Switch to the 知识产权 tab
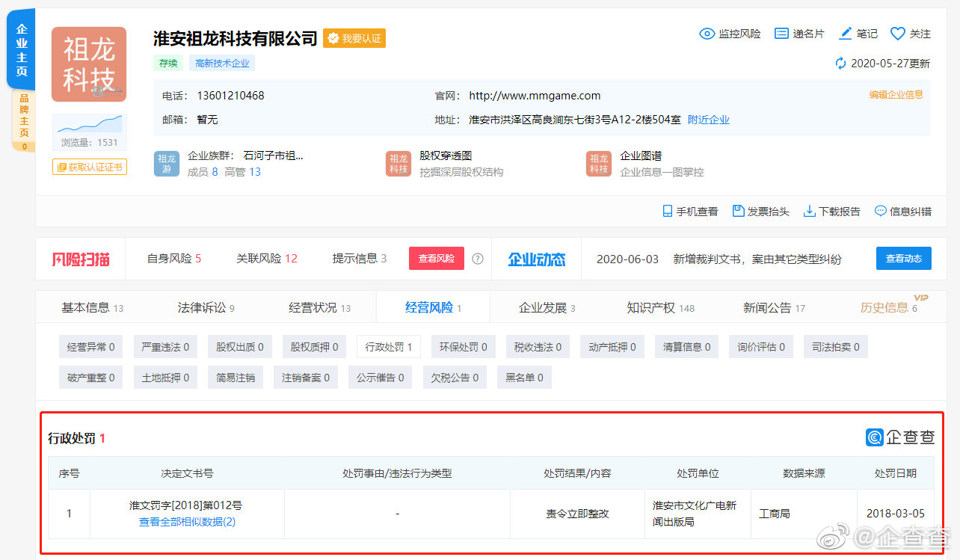The height and width of the screenshot is (560, 960). click(x=660, y=307)
